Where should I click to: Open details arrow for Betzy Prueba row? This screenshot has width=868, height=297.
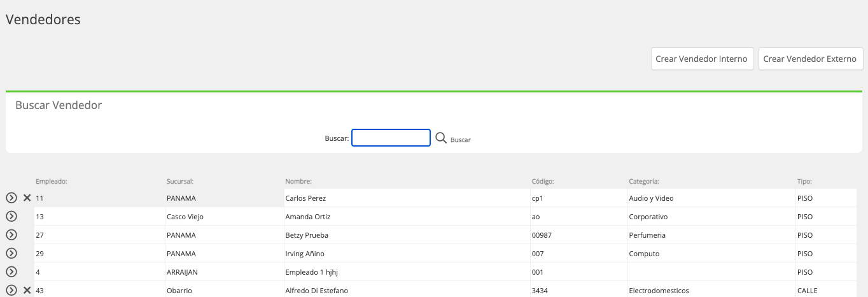click(x=11, y=235)
